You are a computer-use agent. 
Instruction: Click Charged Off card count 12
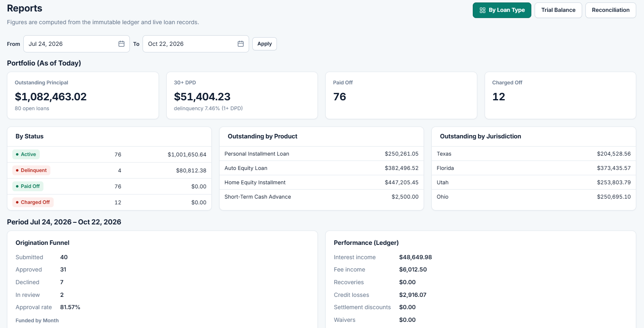pos(499,97)
